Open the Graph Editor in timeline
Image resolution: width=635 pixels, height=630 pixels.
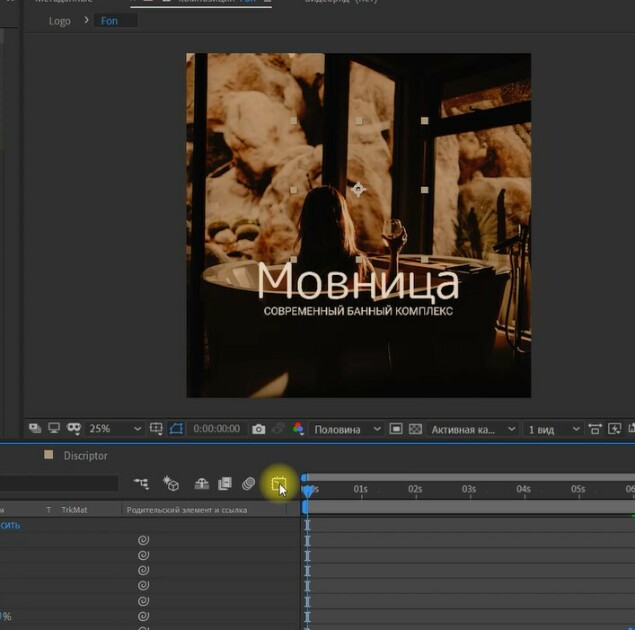tap(279, 484)
